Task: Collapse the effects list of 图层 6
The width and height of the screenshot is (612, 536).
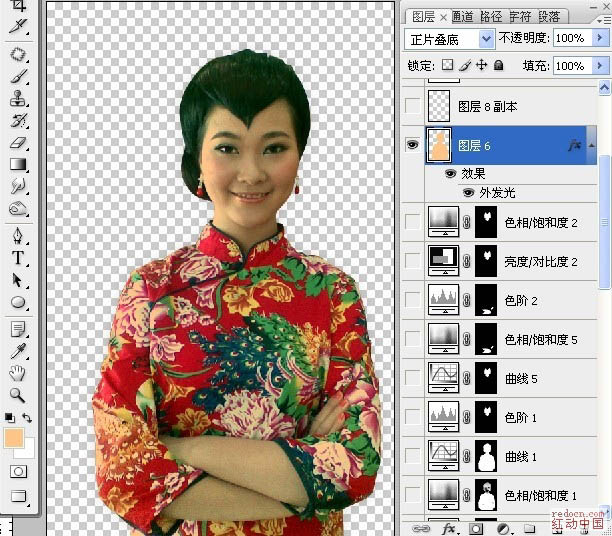Action: click(592, 146)
